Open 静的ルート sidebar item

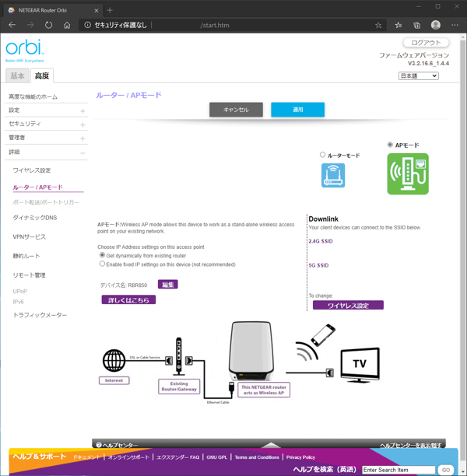[x=26, y=256]
